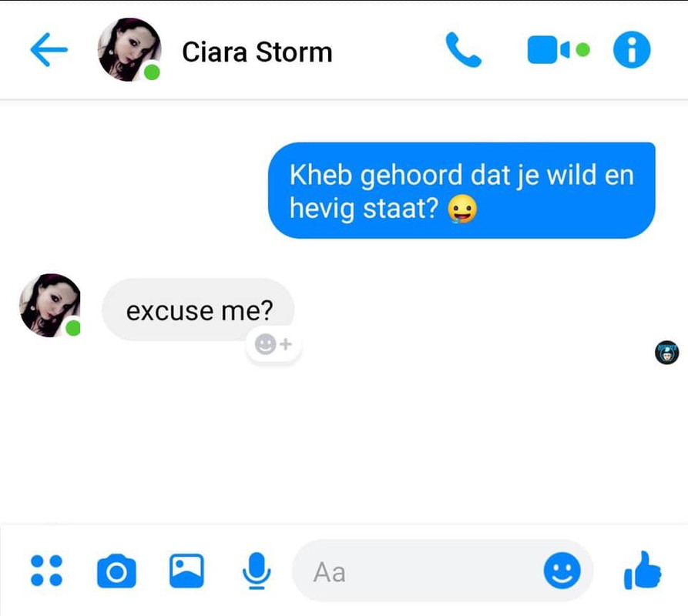This screenshot has width=688, height=616.
Task: Tap the avatar beside the "excuse me?" message
Action: pos(50,306)
